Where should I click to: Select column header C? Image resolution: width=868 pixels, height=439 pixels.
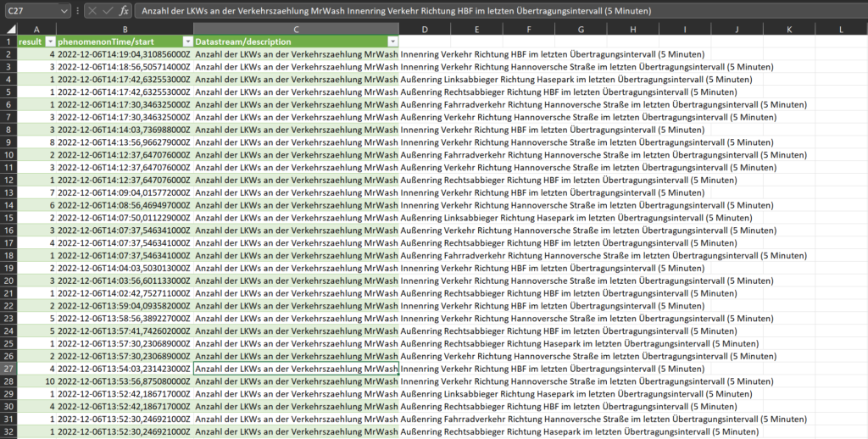click(296, 30)
